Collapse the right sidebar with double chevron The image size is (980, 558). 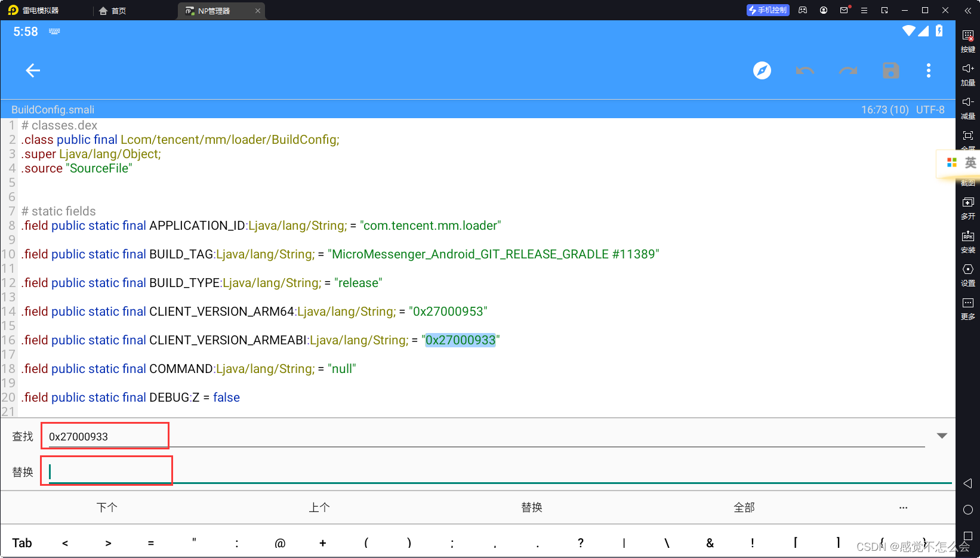point(968,11)
